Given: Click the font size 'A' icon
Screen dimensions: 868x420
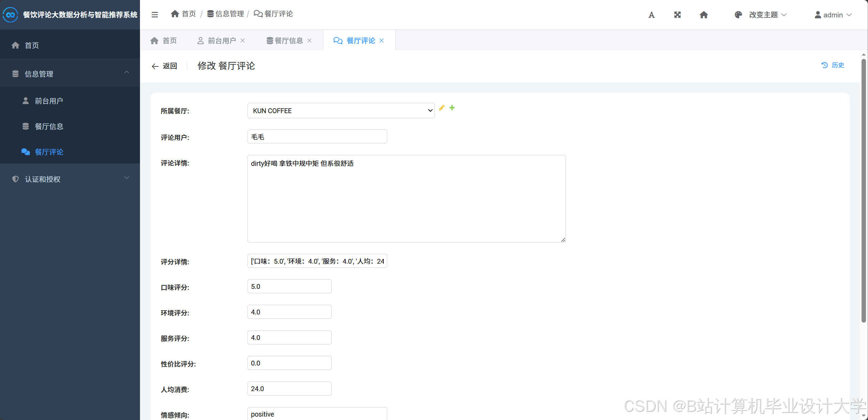Looking at the screenshot, I should pyautogui.click(x=651, y=15).
